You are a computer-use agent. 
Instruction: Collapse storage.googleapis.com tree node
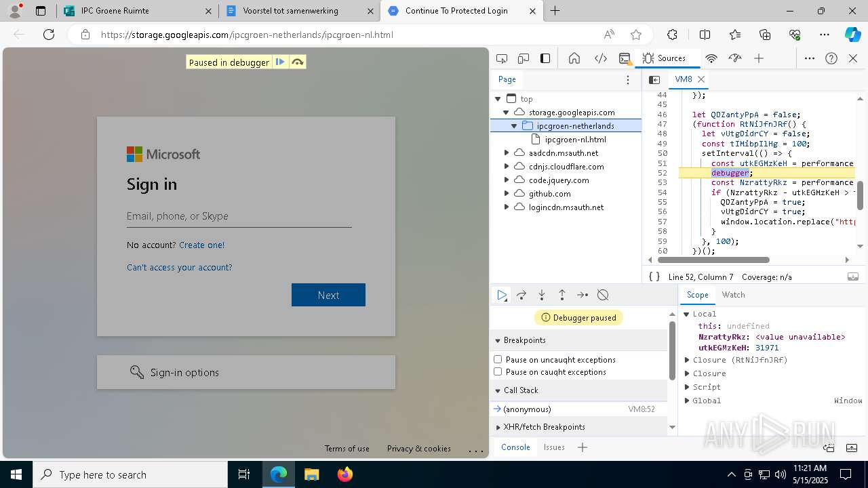(x=506, y=113)
